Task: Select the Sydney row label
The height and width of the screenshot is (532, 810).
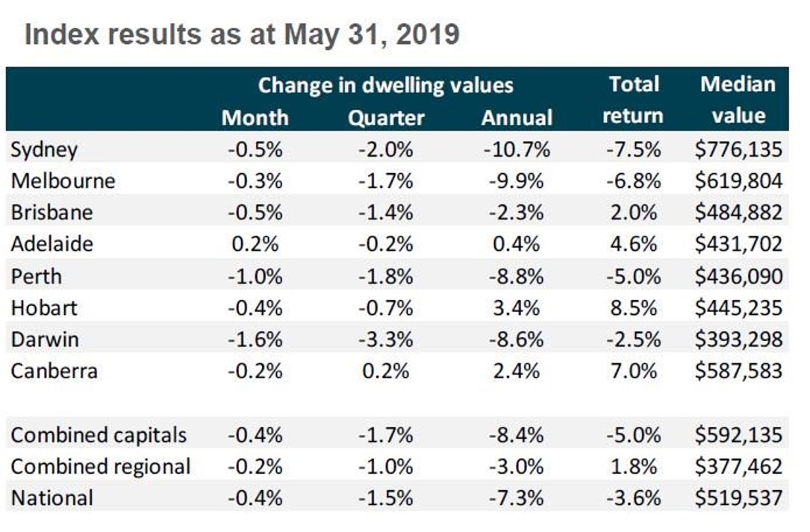Action: click(44, 150)
